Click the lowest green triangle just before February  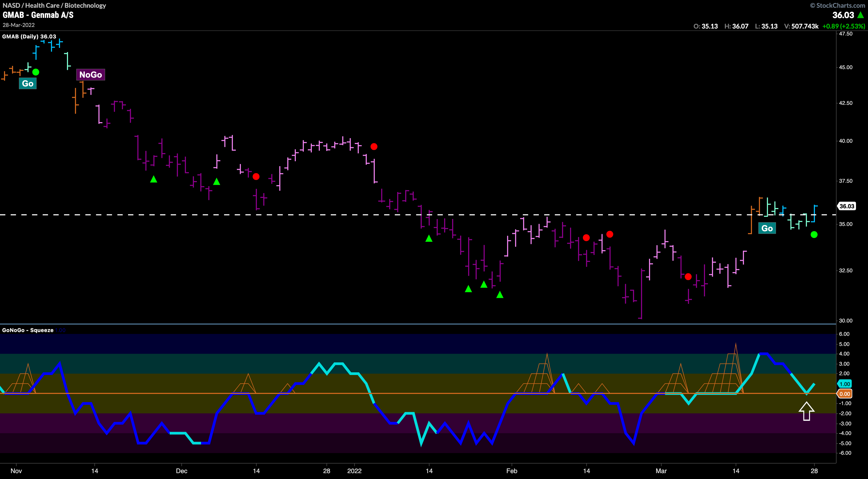tap(500, 295)
